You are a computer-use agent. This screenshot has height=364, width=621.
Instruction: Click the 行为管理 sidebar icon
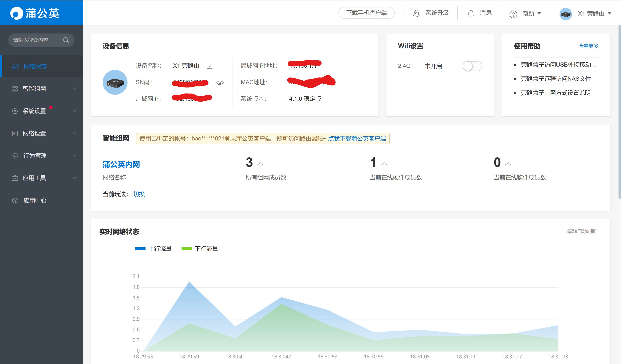(15, 156)
